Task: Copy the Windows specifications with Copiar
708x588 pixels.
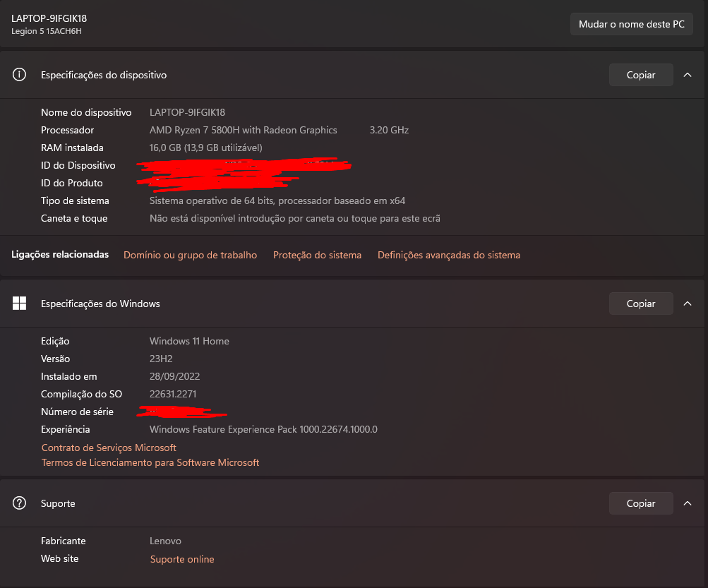Action: point(641,304)
